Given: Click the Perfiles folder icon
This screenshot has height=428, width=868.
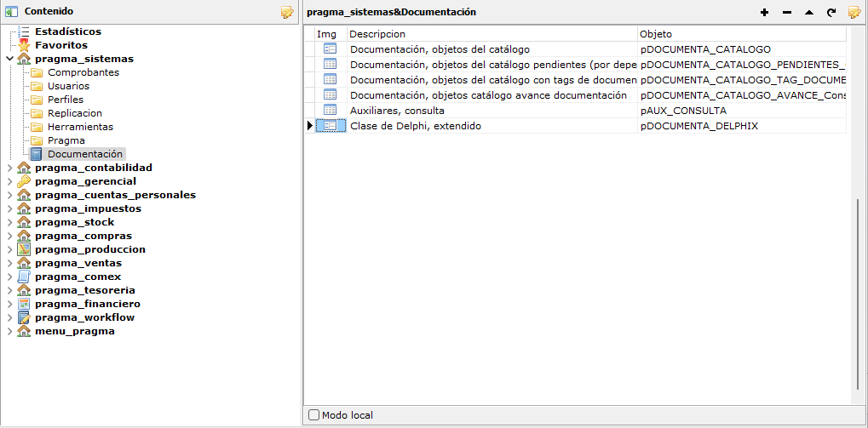Looking at the screenshot, I should [37, 100].
